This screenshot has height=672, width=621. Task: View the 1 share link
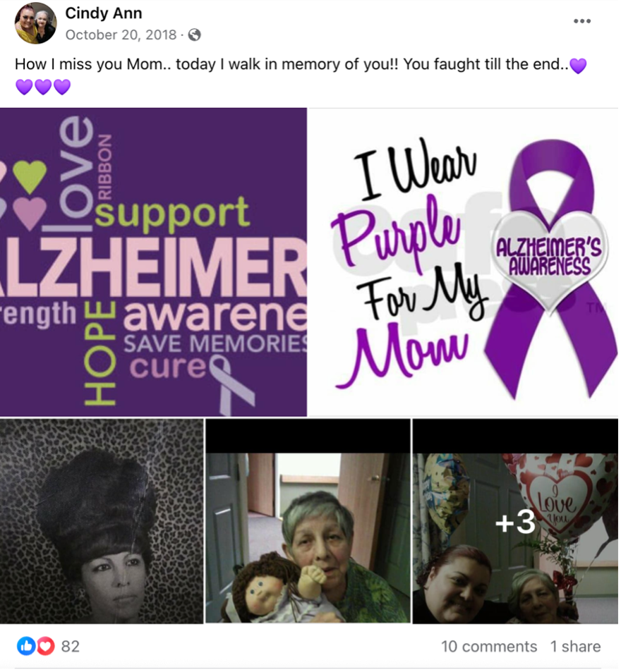pyautogui.click(x=575, y=647)
